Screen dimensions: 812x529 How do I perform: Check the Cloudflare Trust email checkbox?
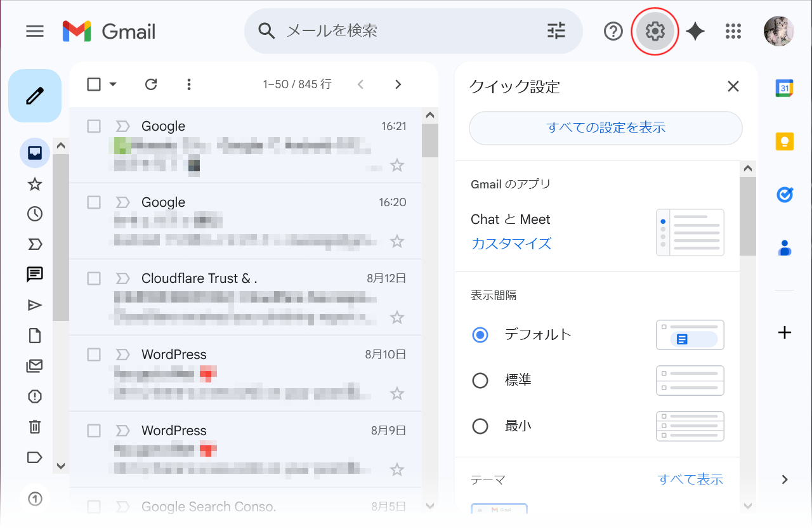[x=94, y=278]
